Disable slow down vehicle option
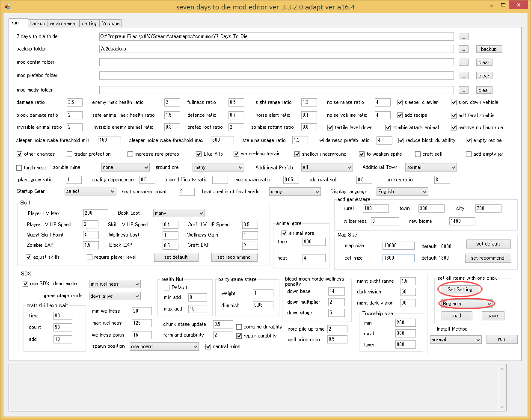 point(454,103)
